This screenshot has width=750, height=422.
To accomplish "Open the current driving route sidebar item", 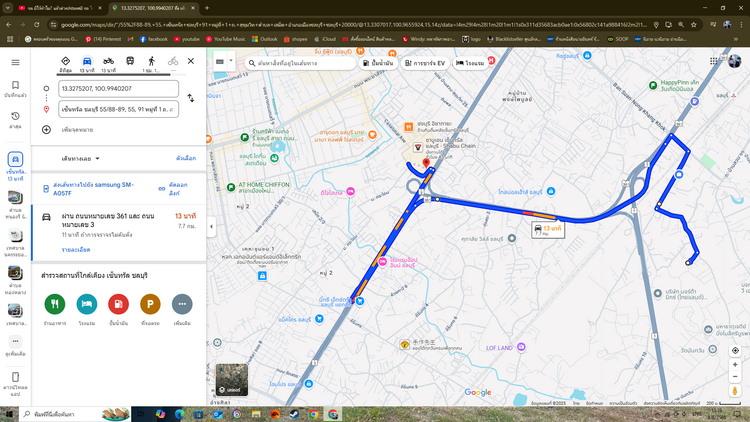I will 15,167.
